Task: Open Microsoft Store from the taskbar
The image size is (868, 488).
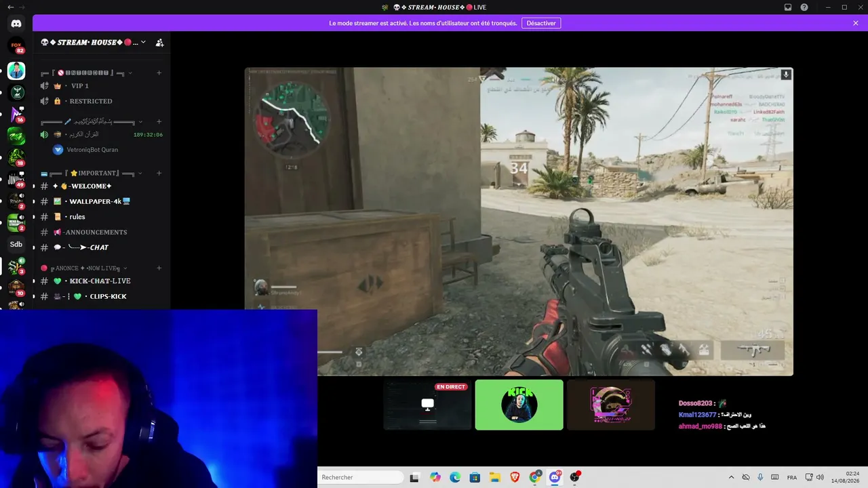Action: pos(475,477)
